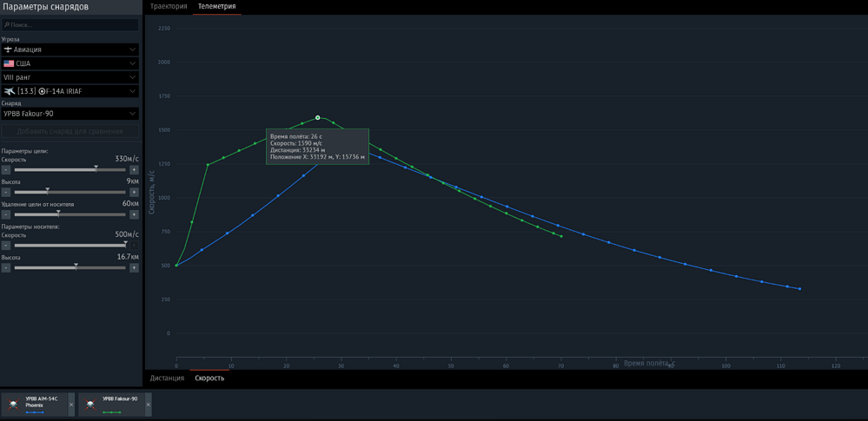Increase target speed with plus button

(134, 170)
